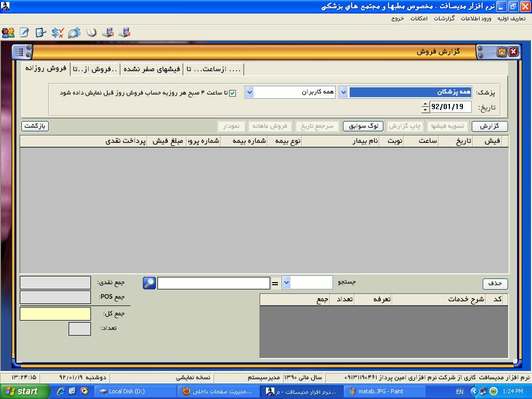Image resolution: width=532 pixels, height=399 pixels.
Task: Decrease the date with the down arrow
Action: pyautogui.click(x=425, y=110)
